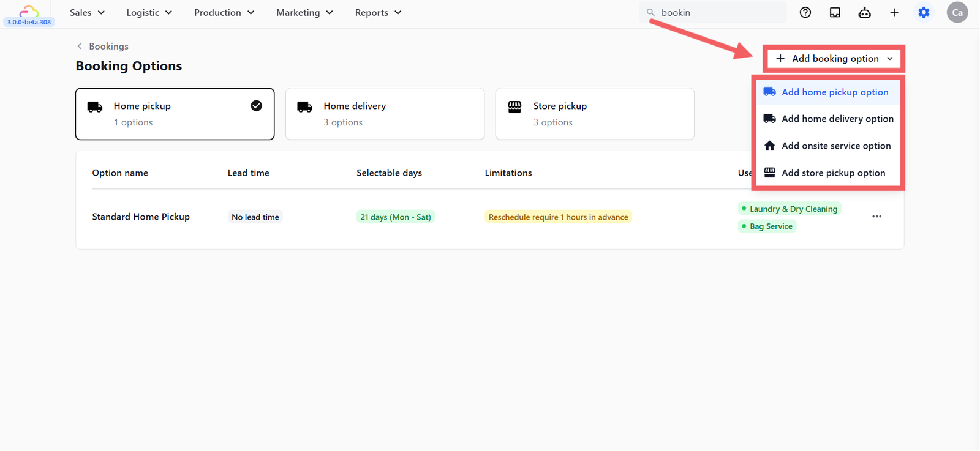
Task: Click the cloud logo icon
Action: coord(29,10)
